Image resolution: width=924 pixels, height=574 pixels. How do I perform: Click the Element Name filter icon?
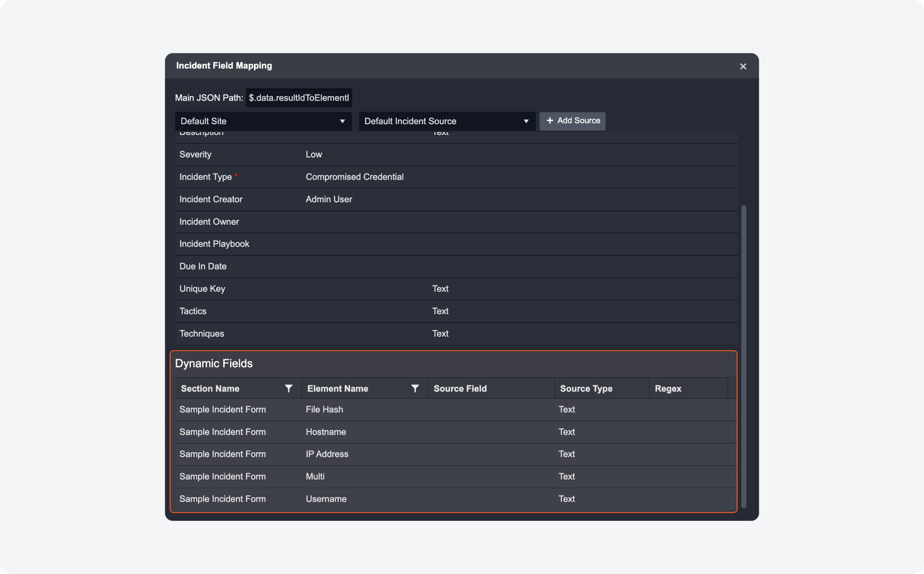coord(415,389)
